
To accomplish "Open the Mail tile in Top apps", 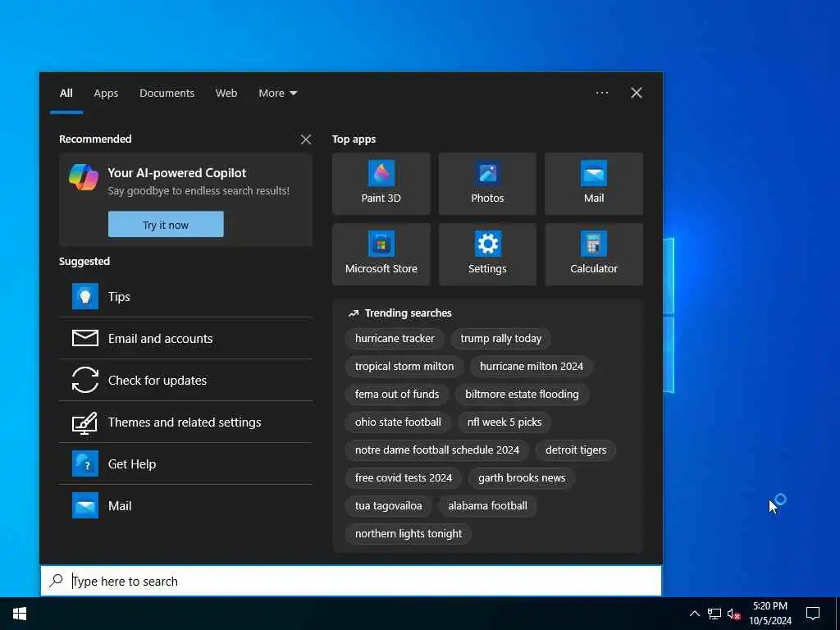I will pos(594,184).
